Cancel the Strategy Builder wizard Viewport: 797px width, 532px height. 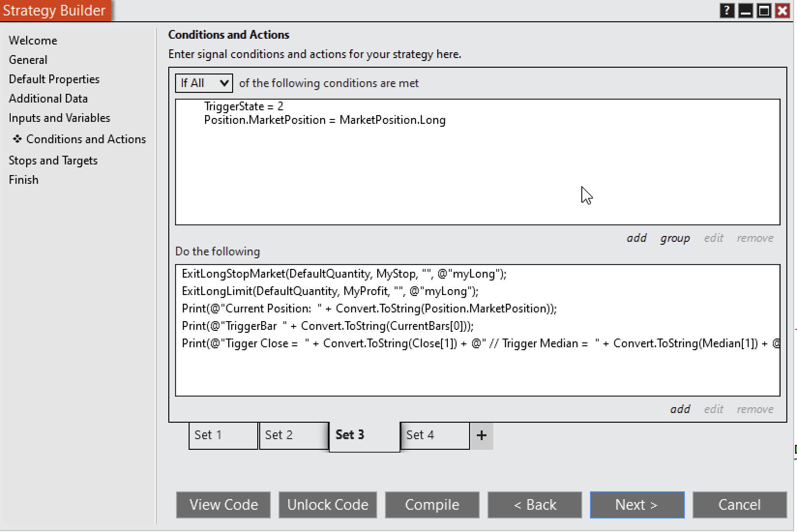pos(740,505)
